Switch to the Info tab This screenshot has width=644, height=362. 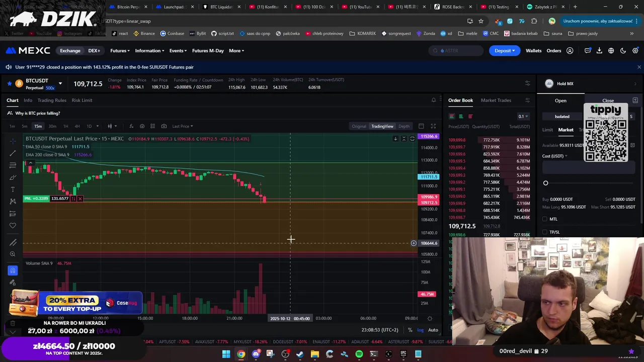pos(28,100)
